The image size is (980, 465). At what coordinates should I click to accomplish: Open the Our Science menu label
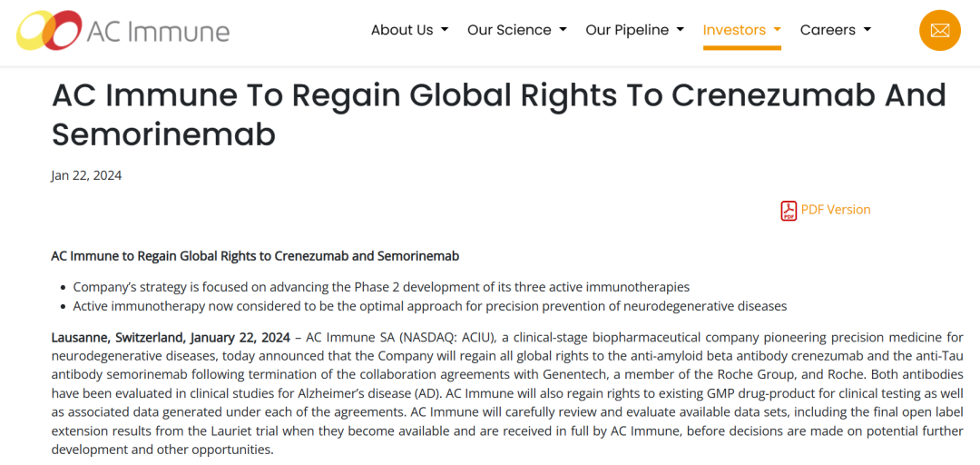pyautogui.click(x=509, y=30)
